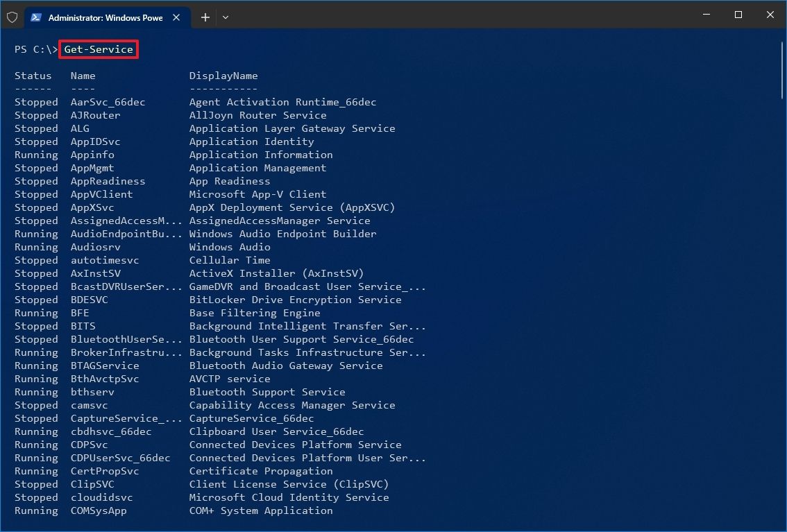The width and height of the screenshot is (787, 532).
Task: Click the Running status of Windows Audio
Action: [x=36, y=247]
